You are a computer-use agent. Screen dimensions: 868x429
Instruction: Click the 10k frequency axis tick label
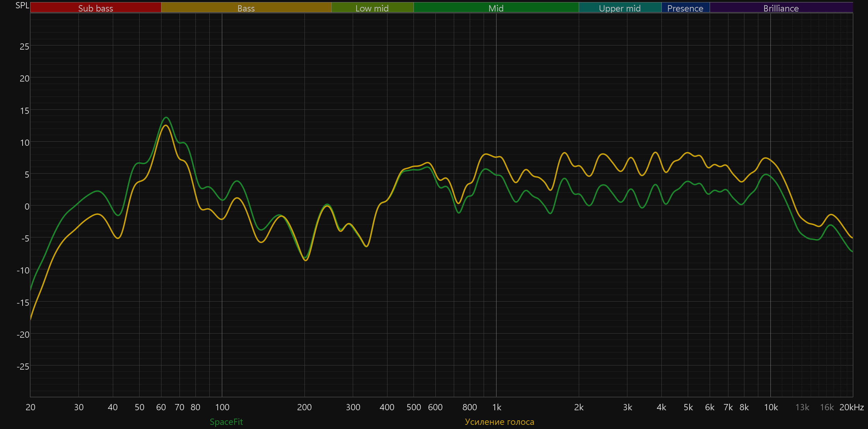[771, 407]
